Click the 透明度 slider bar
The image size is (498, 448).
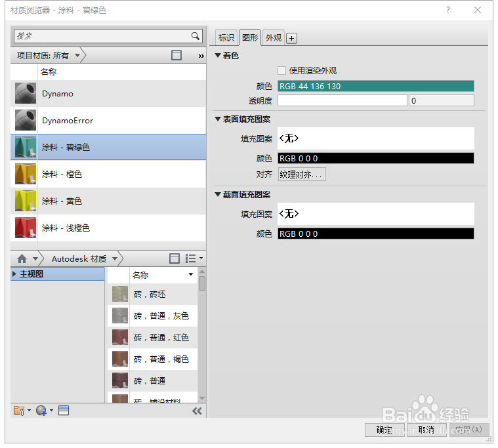click(x=342, y=100)
